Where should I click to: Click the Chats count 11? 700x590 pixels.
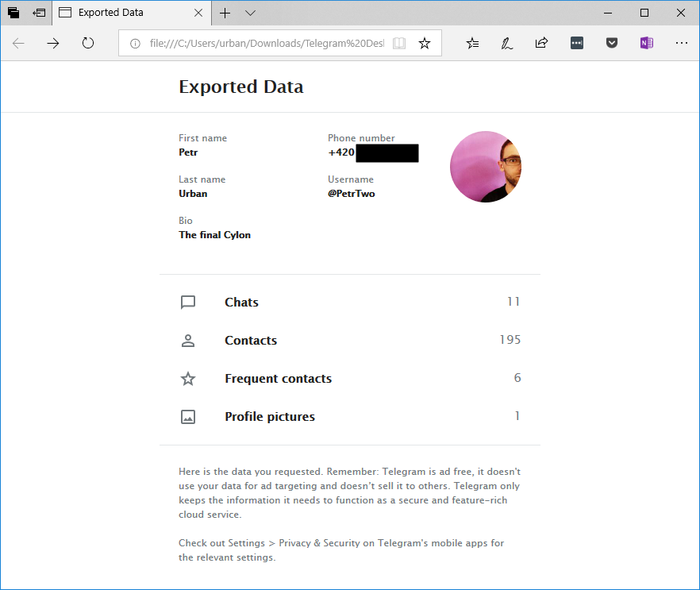point(513,302)
